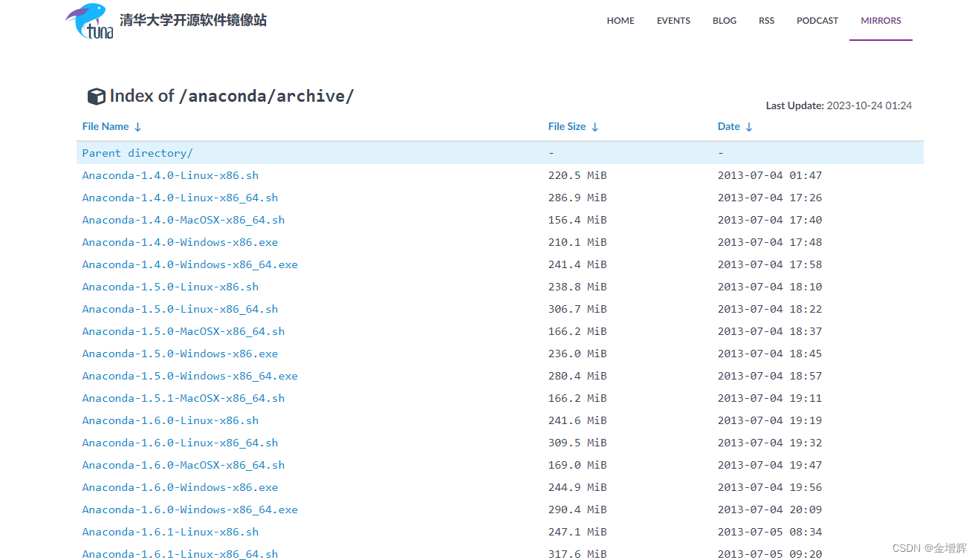
Task: Select the MIRRORS nav tab
Action: point(881,21)
